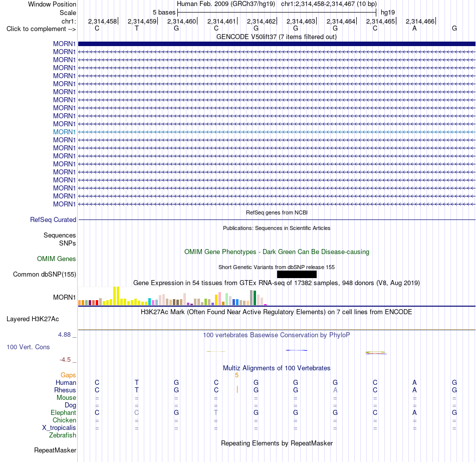Click the Elephant species label
476x462 pixels.
tap(64, 412)
